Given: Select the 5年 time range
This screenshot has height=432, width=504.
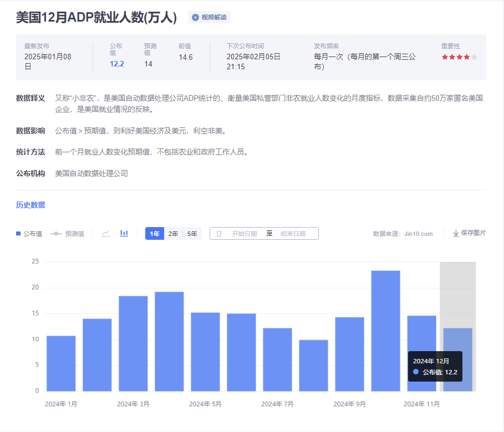Looking at the screenshot, I should [192, 234].
